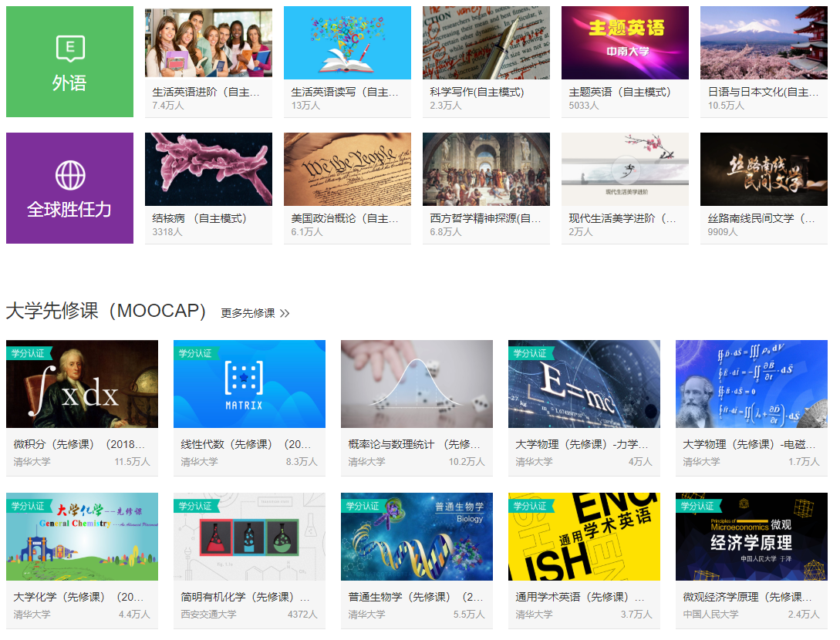The image size is (840, 640).
Task: Click 生活英语读写（自主… title
Action: coord(345,92)
